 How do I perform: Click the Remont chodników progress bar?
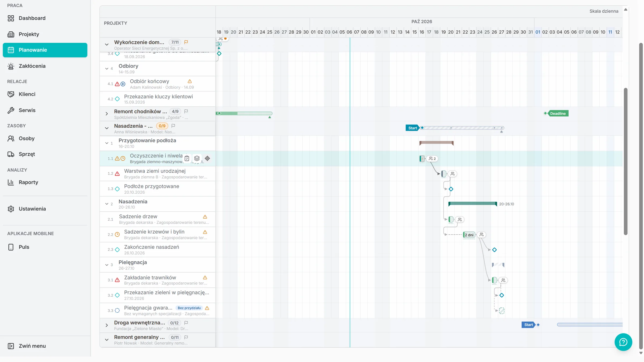(244, 113)
